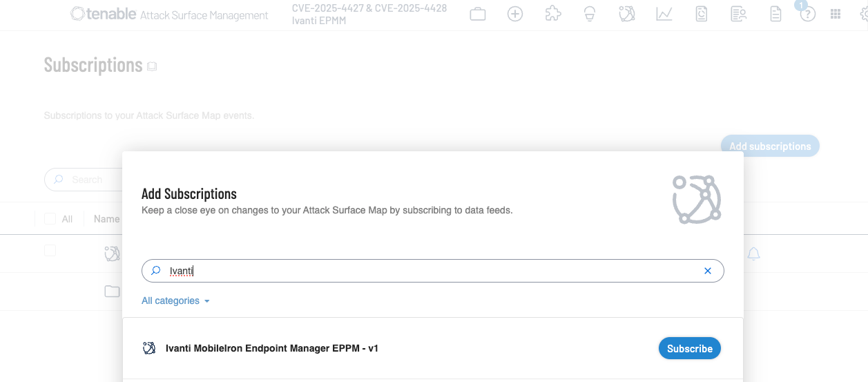Click the notification badge showing 1
Image resolution: width=868 pixels, height=382 pixels.
coord(801,5)
